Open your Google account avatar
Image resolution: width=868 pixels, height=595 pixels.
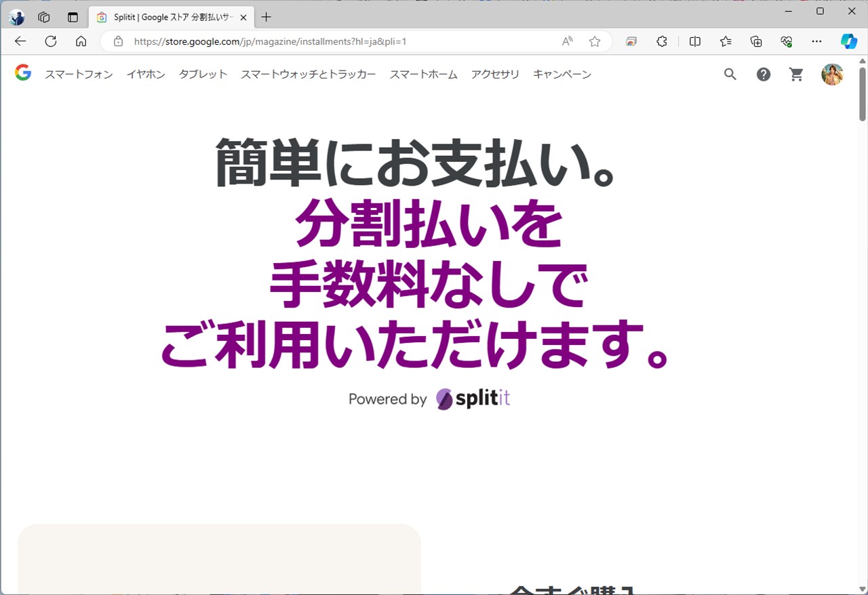click(832, 75)
